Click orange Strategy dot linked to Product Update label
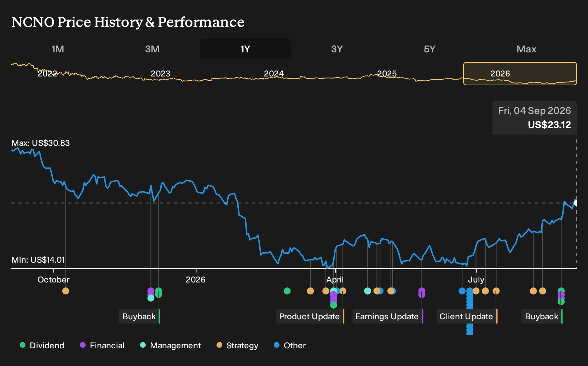 click(343, 291)
